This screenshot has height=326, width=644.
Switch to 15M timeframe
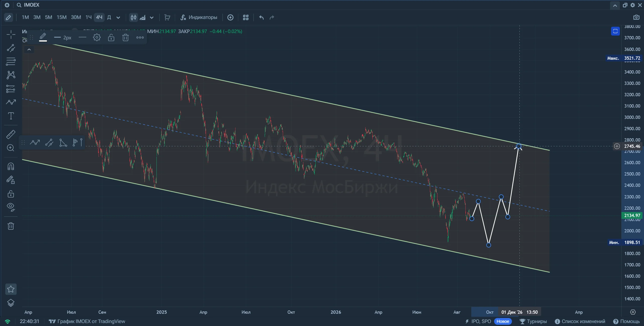click(x=61, y=17)
